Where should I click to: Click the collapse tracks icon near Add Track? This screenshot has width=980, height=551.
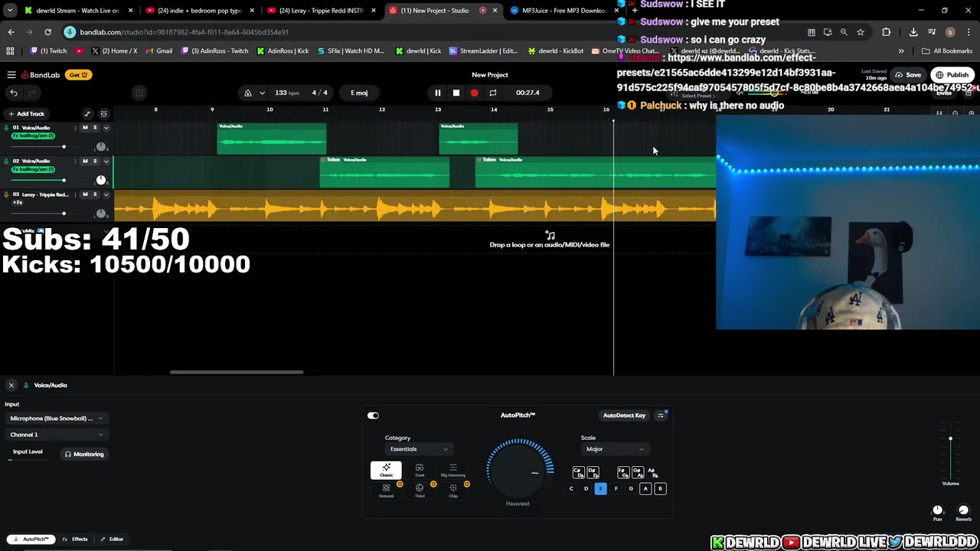[x=104, y=114]
